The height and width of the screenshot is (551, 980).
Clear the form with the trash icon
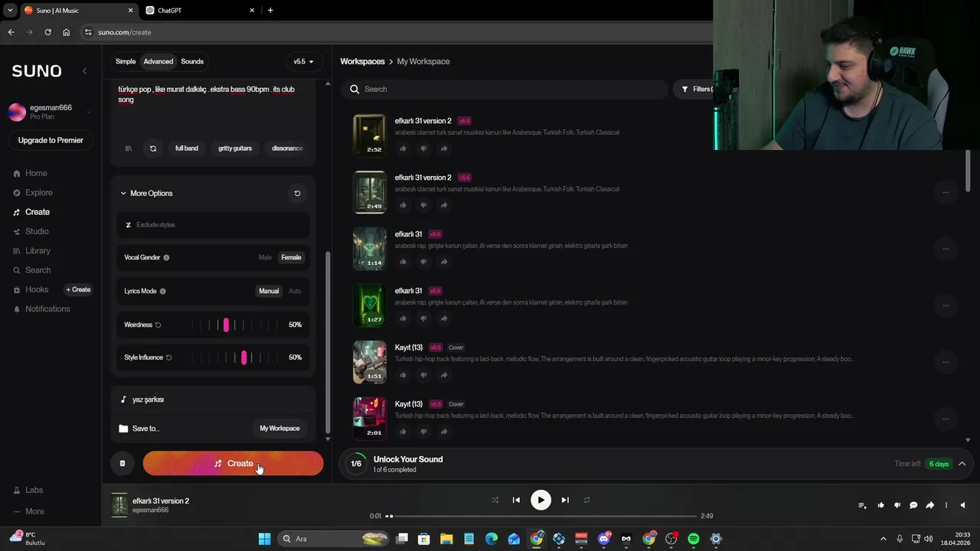pos(122,463)
